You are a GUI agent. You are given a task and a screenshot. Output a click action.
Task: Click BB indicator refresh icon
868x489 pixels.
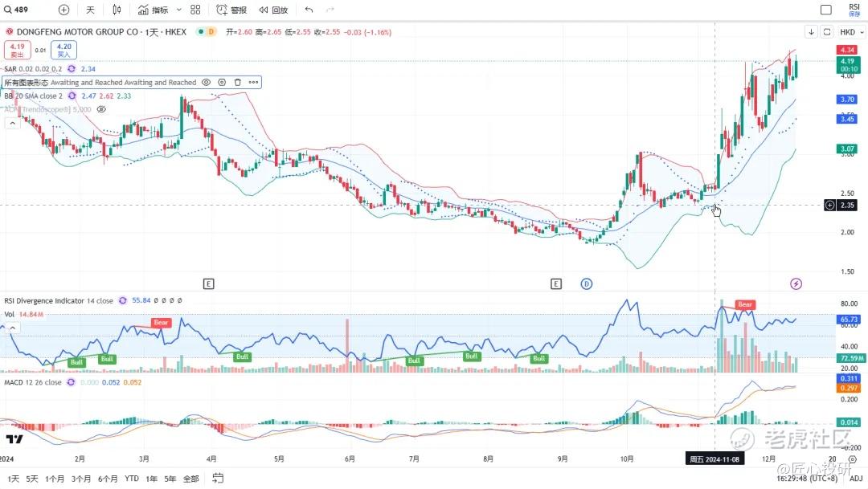tap(72, 96)
